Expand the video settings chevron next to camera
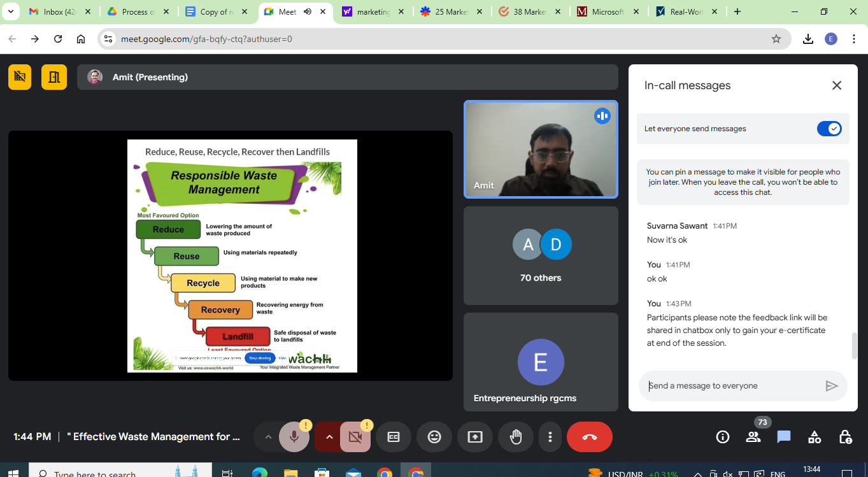 [329, 437]
